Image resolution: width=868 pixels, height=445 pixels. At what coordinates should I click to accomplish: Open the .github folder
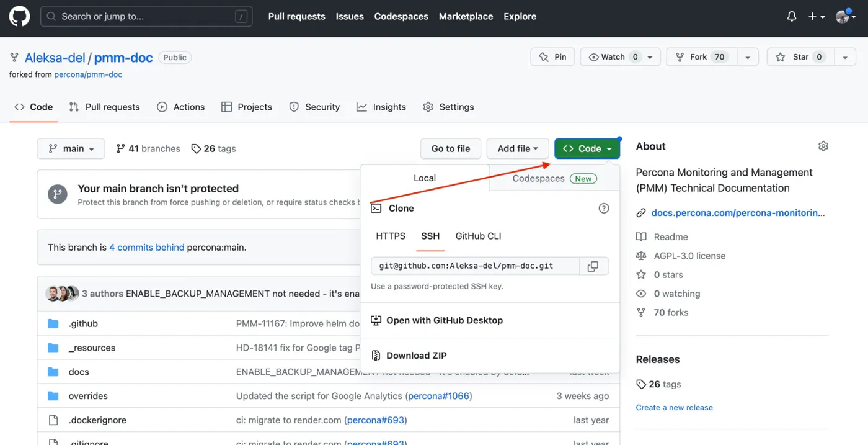coord(83,323)
